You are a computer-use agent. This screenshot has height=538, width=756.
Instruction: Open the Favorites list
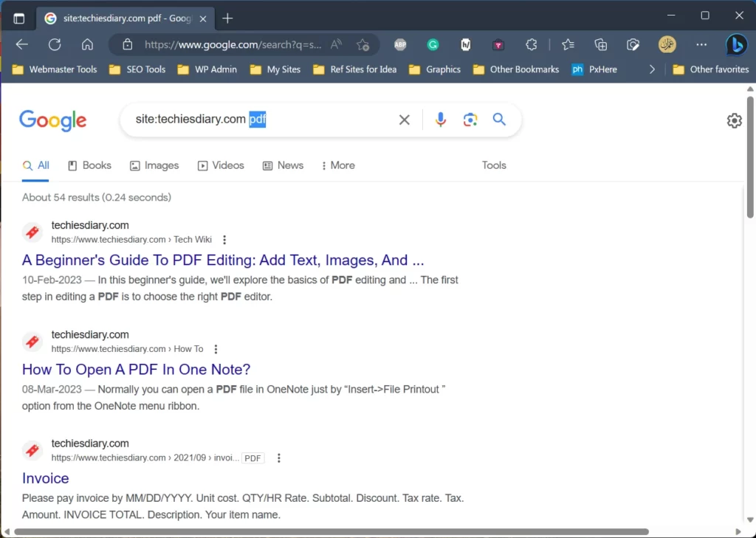pyautogui.click(x=568, y=45)
